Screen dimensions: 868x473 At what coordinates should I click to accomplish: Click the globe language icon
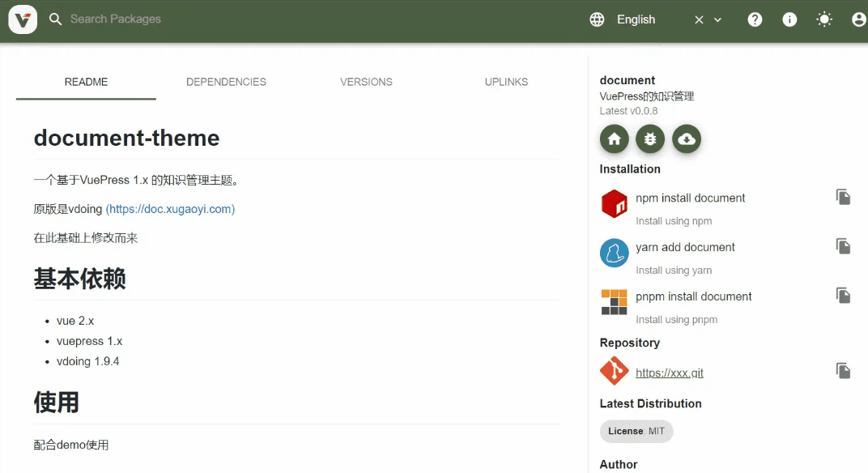(x=597, y=19)
